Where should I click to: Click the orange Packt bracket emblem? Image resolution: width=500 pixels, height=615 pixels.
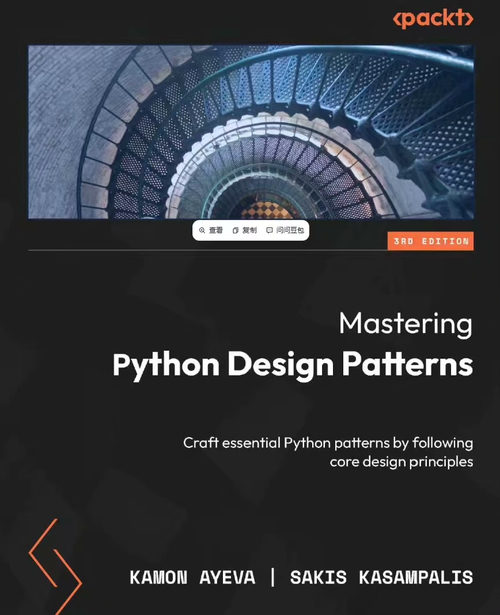(55, 566)
